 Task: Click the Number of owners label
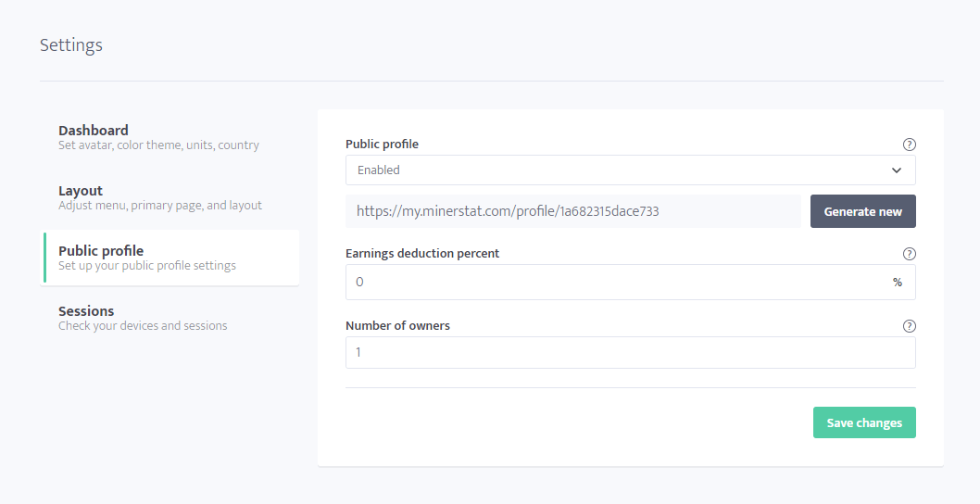(397, 325)
